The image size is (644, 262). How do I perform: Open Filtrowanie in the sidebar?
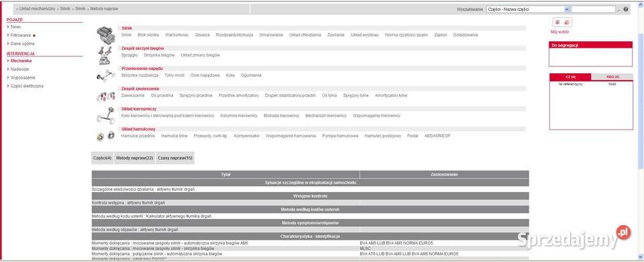click(x=21, y=36)
